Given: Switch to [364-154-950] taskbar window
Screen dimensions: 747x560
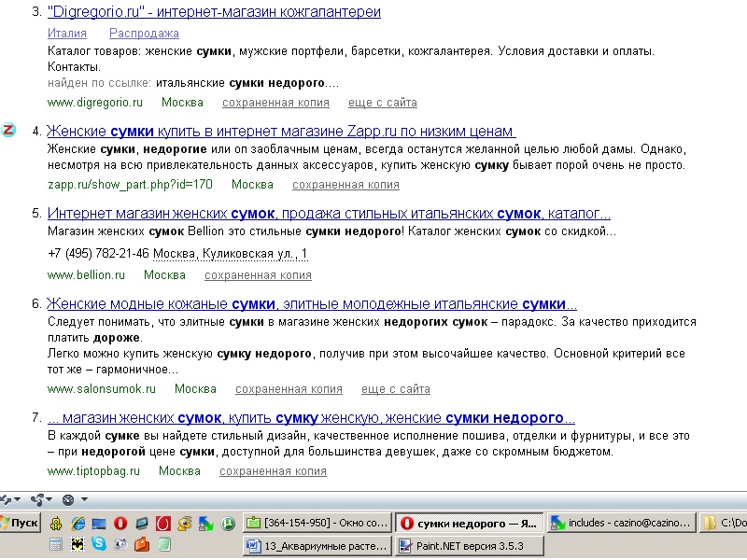Looking at the screenshot, I should coord(317,523).
